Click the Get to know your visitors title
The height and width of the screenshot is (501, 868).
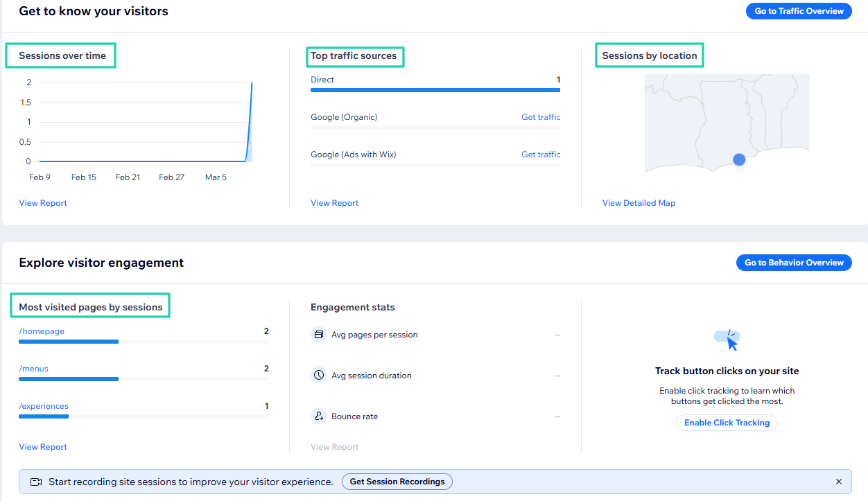point(94,11)
